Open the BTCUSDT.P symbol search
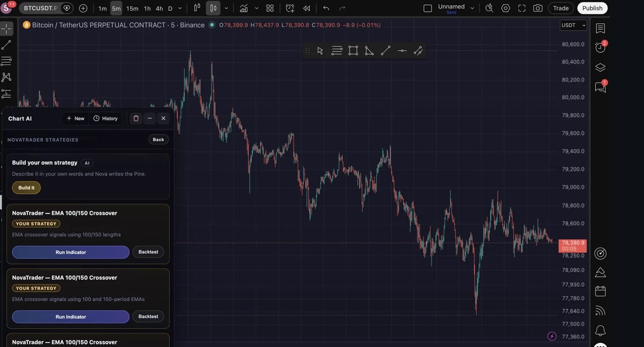Screen dimensions: 644x347 tap(40, 8)
